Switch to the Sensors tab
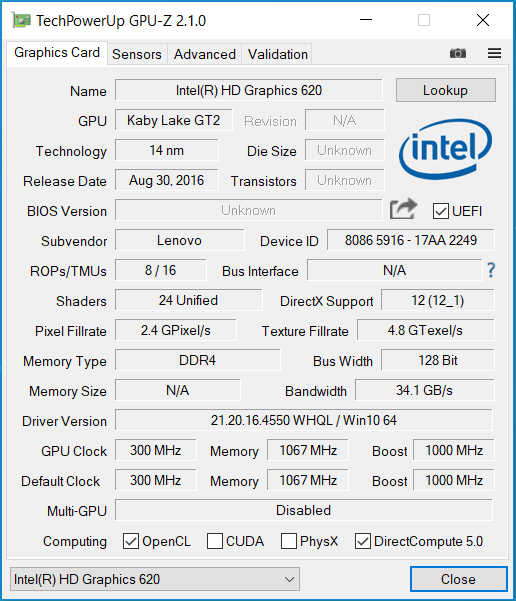The image size is (516, 601). pyautogui.click(x=137, y=54)
